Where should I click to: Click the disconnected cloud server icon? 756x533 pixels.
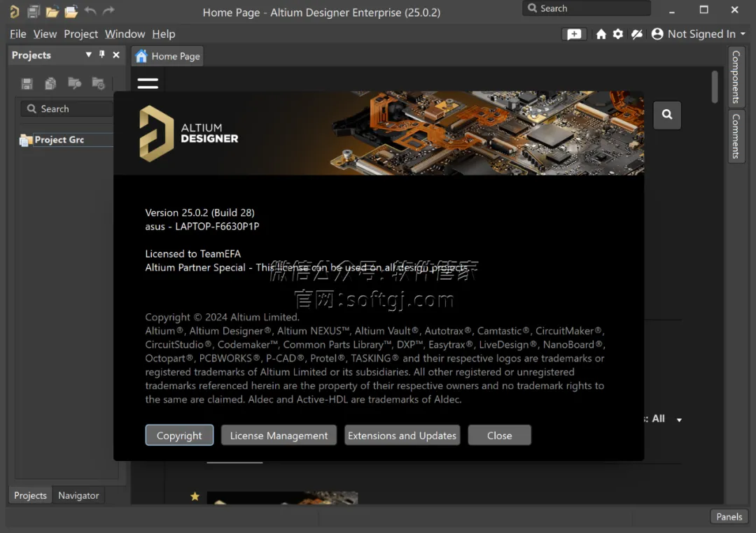click(x=637, y=34)
